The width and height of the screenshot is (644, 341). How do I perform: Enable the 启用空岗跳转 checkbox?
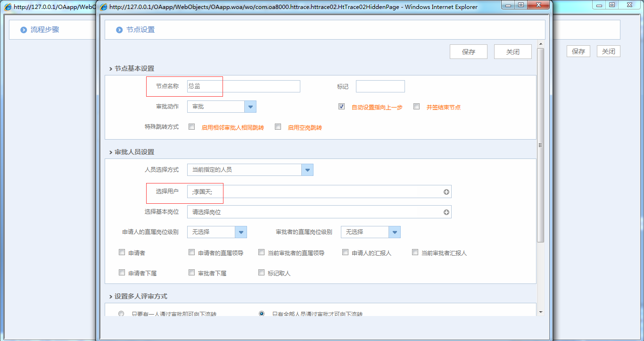pos(278,127)
